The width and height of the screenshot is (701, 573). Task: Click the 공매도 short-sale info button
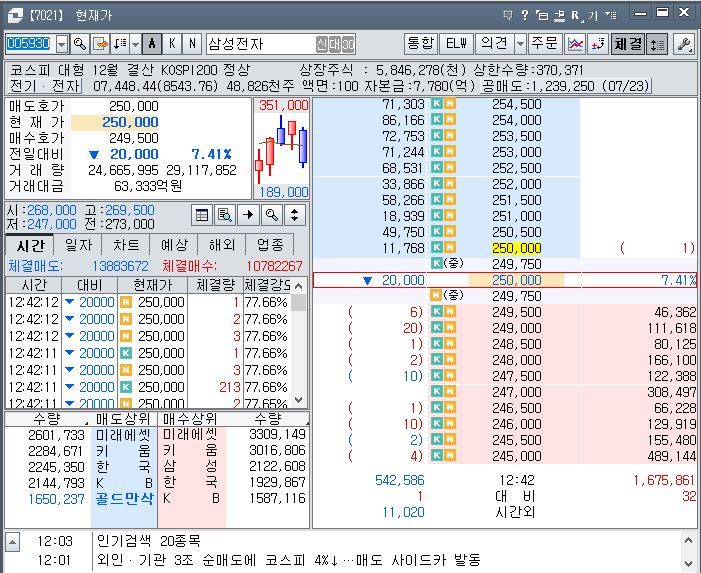(566, 86)
